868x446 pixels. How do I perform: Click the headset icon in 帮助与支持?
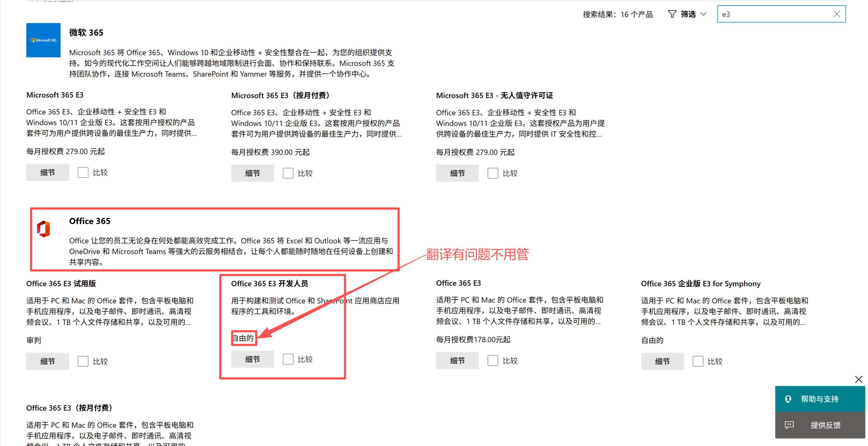788,399
